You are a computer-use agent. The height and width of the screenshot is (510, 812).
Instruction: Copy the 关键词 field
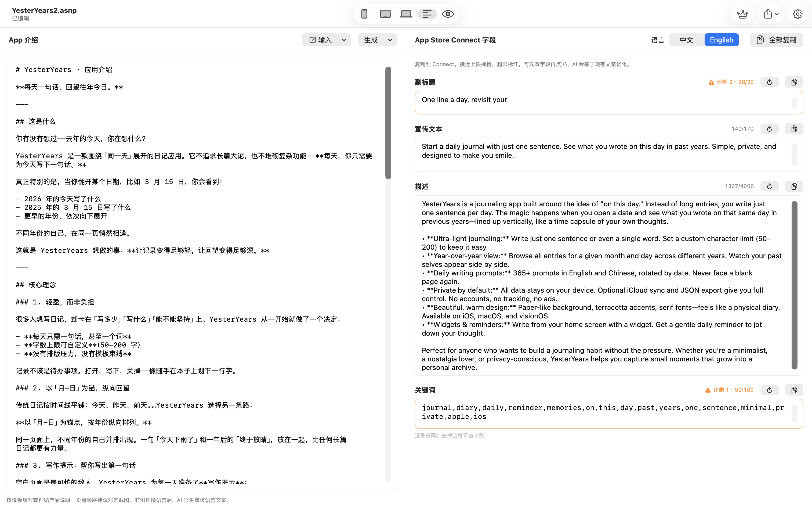(x=794, y=390)
